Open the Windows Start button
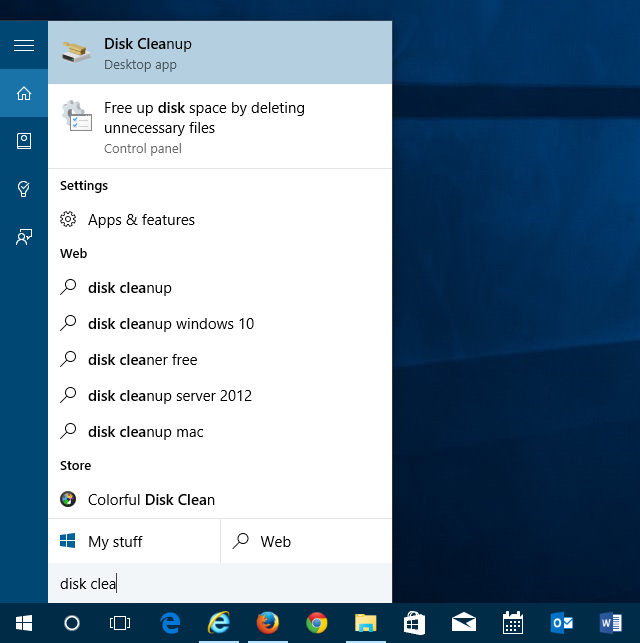Image resolution: width=640 pixels, height=643 pixels. click(24, 623)
